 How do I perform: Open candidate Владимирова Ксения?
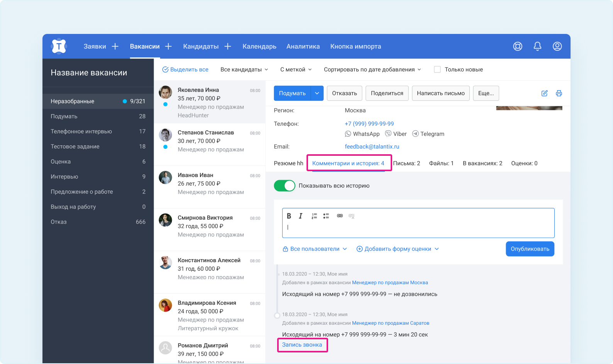coord(210,315)
